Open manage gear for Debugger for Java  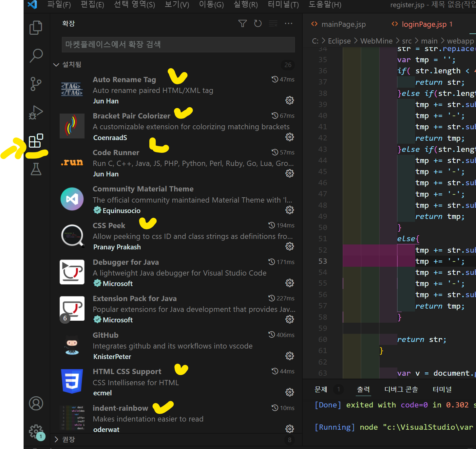coord(290,283)
